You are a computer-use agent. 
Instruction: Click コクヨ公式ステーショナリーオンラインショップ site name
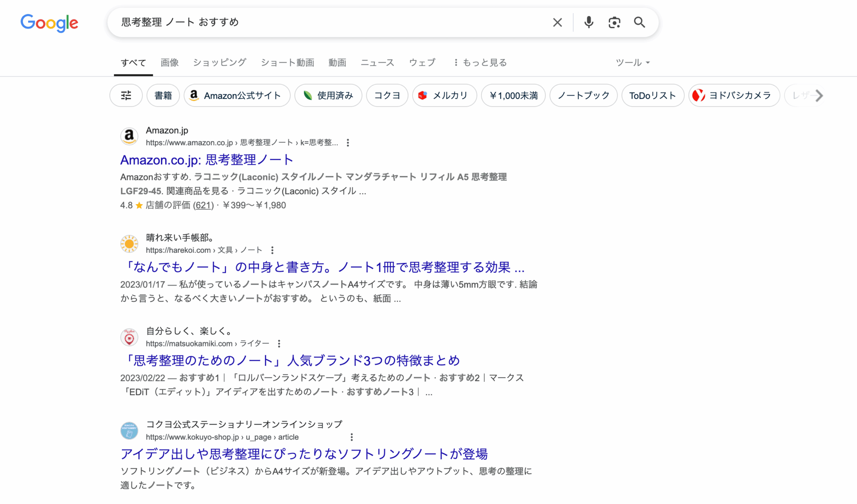244,425
